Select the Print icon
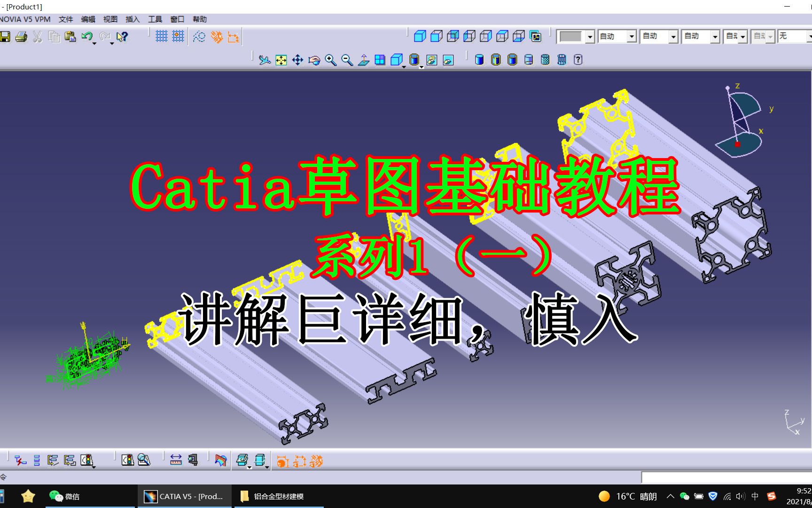Viewport: 812px width, 508px height. [22, 36]
